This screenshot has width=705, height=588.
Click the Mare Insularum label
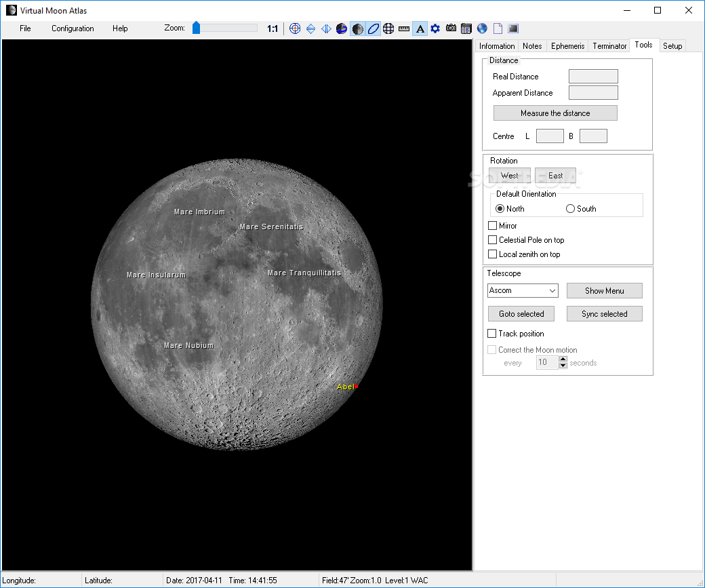click(156, 275)
